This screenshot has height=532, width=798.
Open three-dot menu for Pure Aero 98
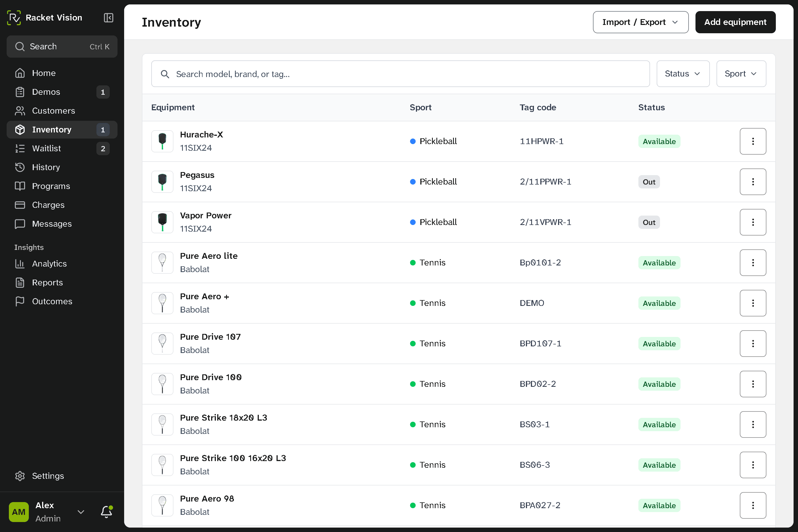pos(753,505)
